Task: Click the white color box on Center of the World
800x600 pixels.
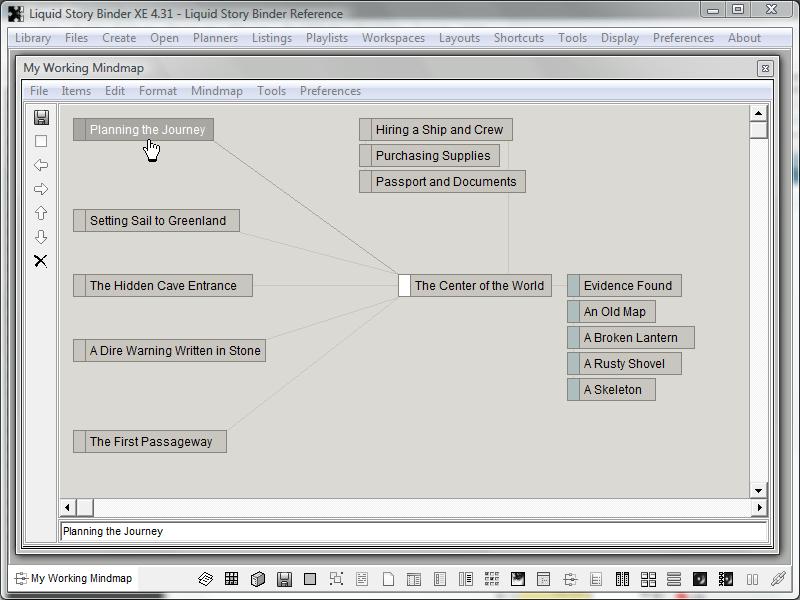Action: pos(404,286)
